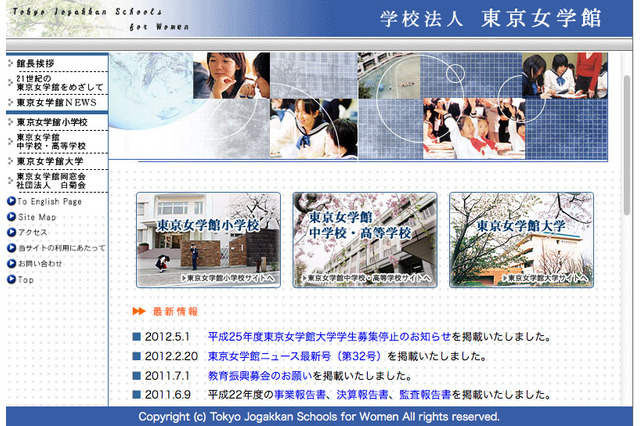Screen dimensions: 640x426
Task: Click the arrow bullet beside 館長挨拶
Action: pos(10,63)
